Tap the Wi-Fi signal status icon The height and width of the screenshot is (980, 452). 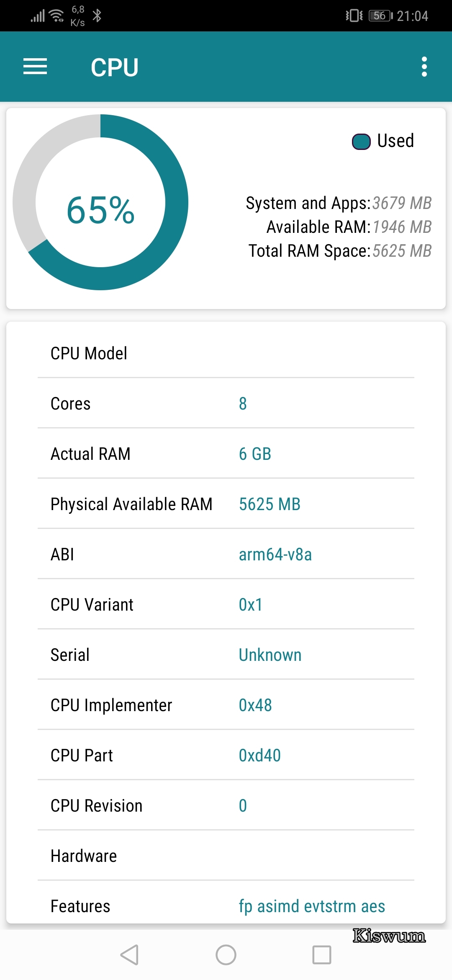56,16
